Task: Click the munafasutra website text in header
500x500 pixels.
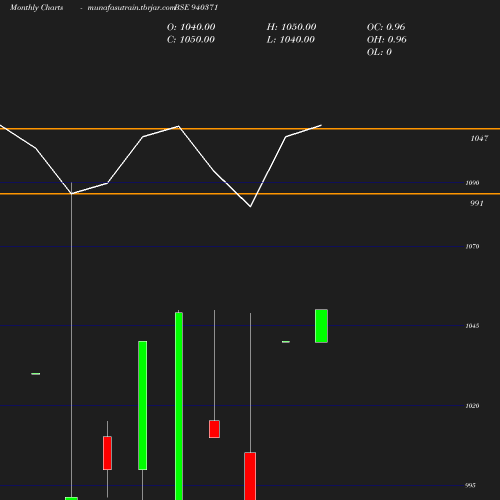Action: click(x=131, y=8)
